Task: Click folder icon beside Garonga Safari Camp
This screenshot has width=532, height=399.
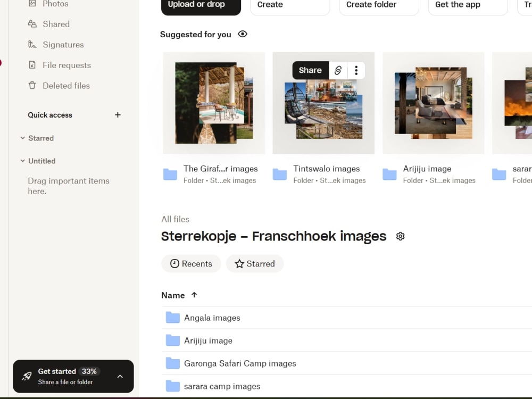Action: point(173,363)
